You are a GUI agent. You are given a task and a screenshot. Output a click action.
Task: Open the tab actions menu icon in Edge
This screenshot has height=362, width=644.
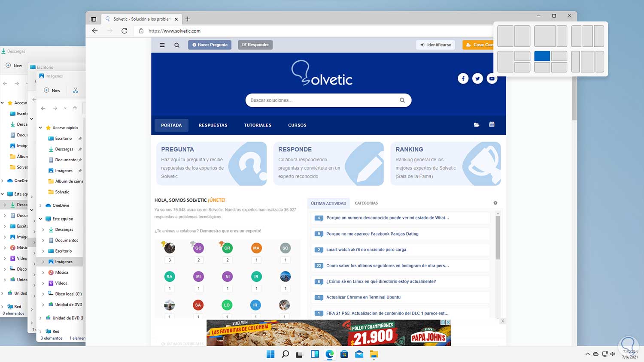(x=94, y=19)
